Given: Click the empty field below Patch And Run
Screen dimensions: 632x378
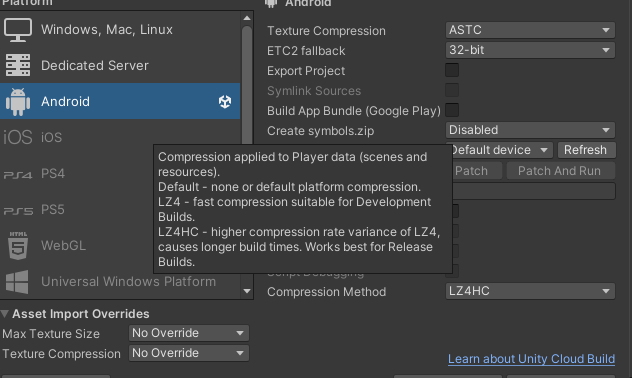Looking at the screenshot, I should (534, 191).
